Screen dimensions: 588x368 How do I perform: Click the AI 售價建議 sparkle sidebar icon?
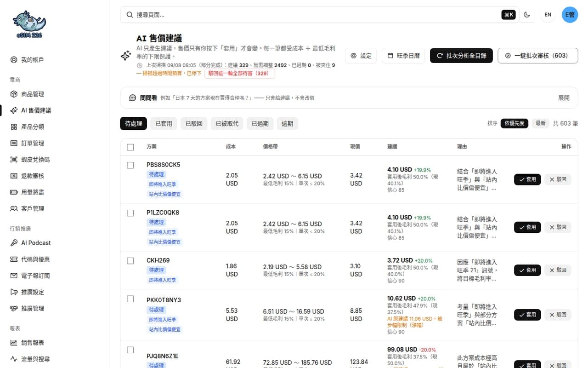14,110
